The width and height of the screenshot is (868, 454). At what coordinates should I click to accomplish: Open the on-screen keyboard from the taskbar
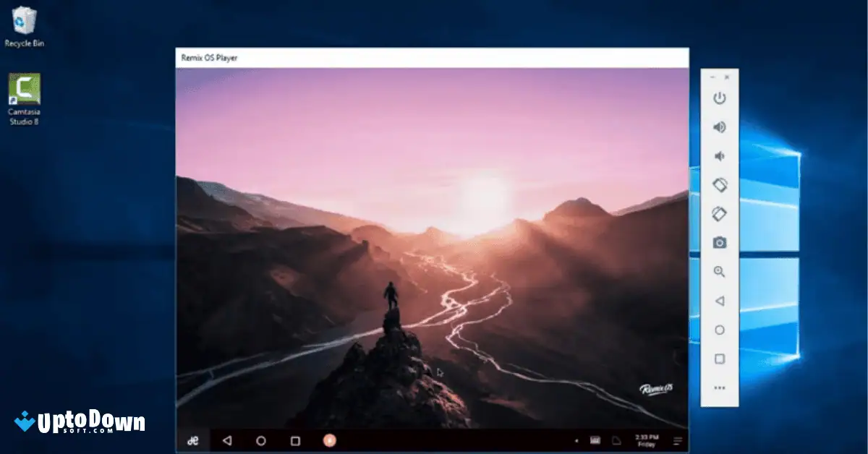pyautogui.click(x=595, y=439)
